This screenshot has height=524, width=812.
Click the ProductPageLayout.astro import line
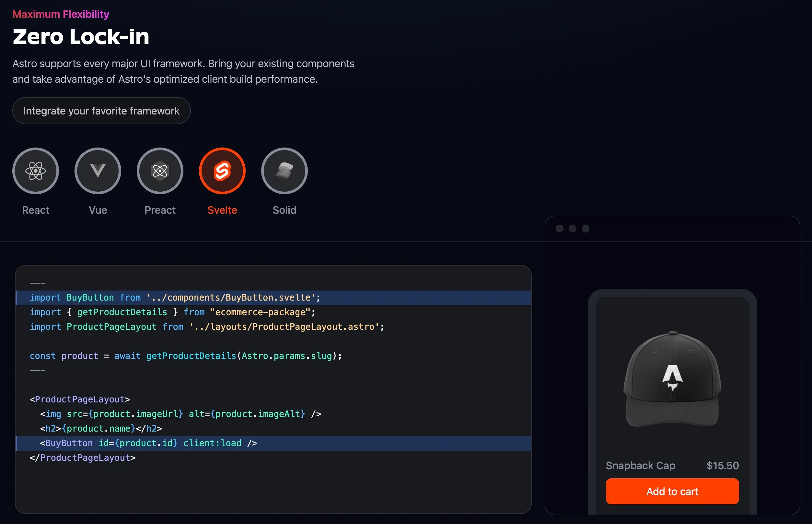point(207,327)
